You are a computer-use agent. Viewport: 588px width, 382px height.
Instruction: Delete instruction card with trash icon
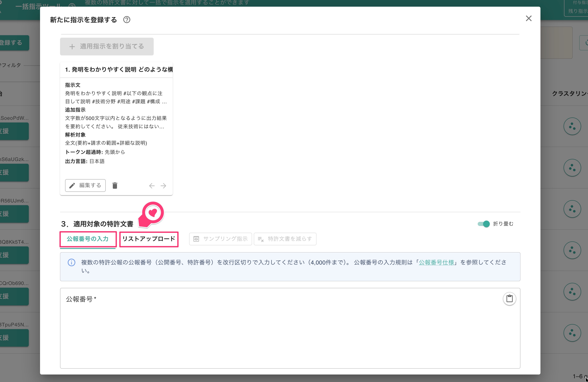(115, 186)
